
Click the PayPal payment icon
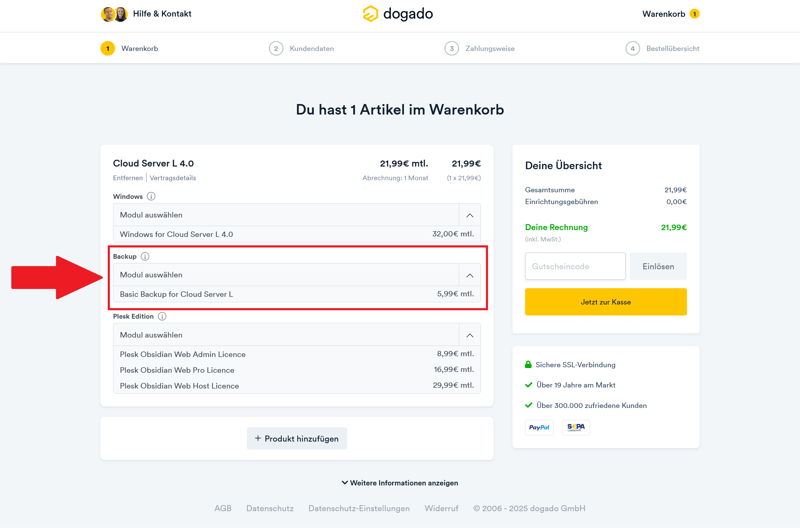[539, 427]
